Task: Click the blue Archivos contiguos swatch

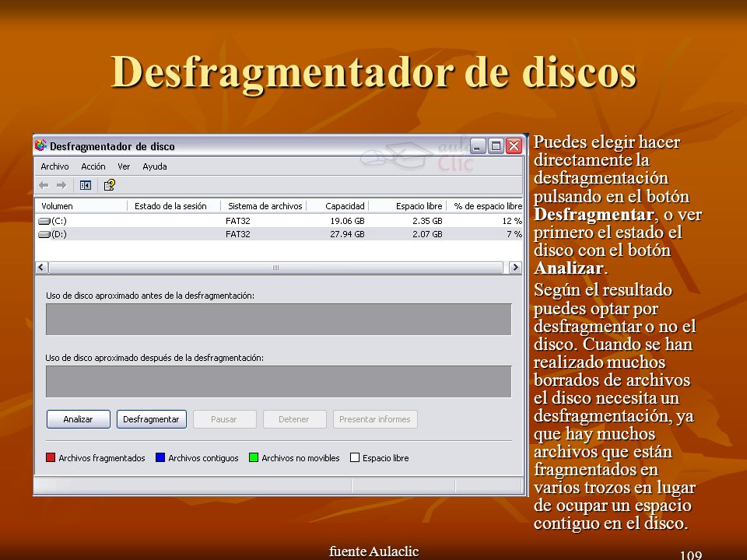Action: 160,457
